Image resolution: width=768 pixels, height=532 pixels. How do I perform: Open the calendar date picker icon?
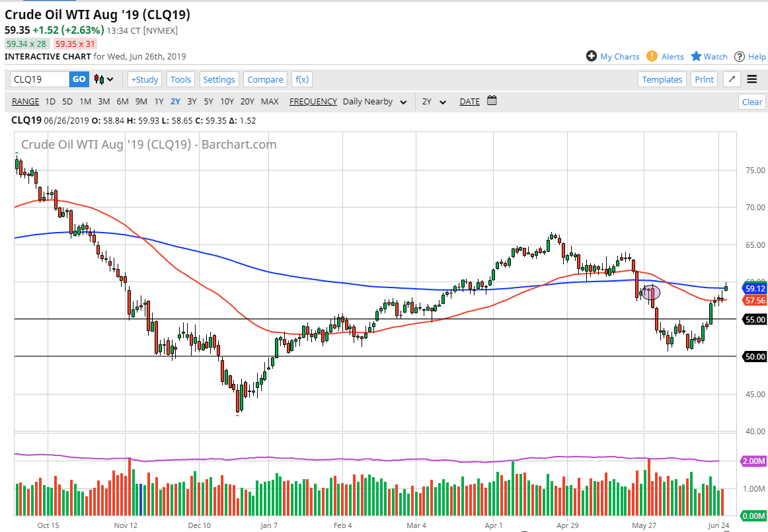coord(491,101)
